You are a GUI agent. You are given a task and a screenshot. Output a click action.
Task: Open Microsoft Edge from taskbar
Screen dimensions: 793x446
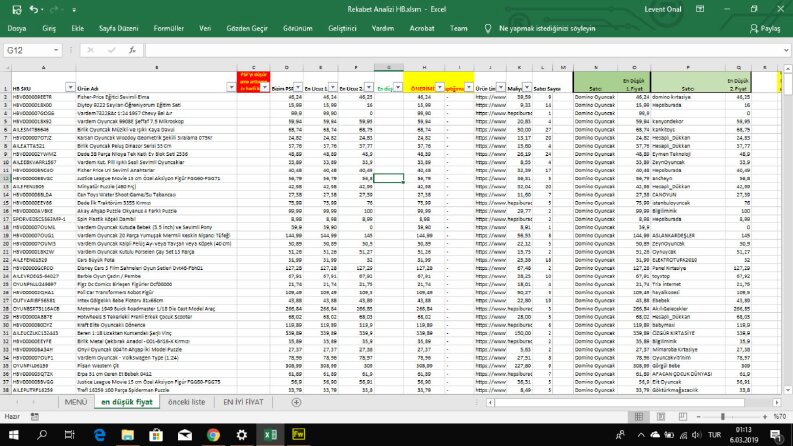tap(99, 435)
